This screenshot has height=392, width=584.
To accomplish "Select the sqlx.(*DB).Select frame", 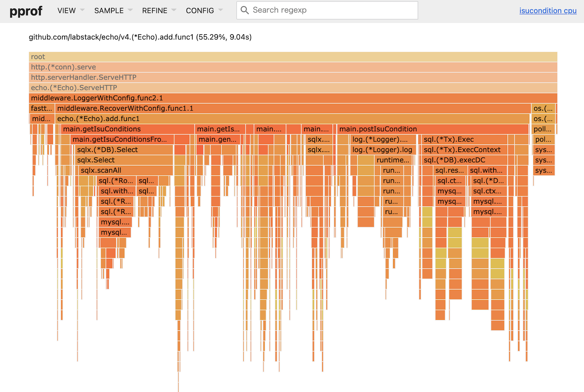I will 124,150.
